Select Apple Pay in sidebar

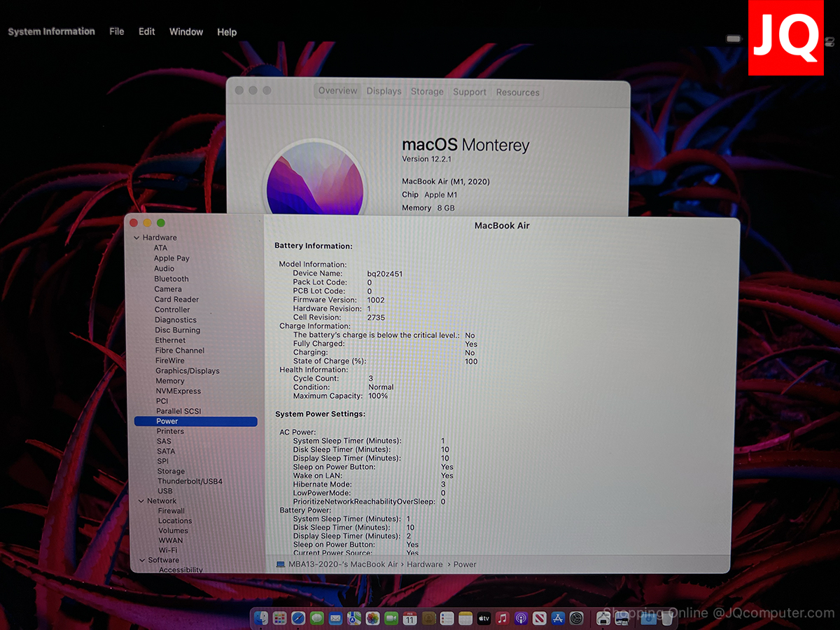pyautogui.click(x=171, y=258)
